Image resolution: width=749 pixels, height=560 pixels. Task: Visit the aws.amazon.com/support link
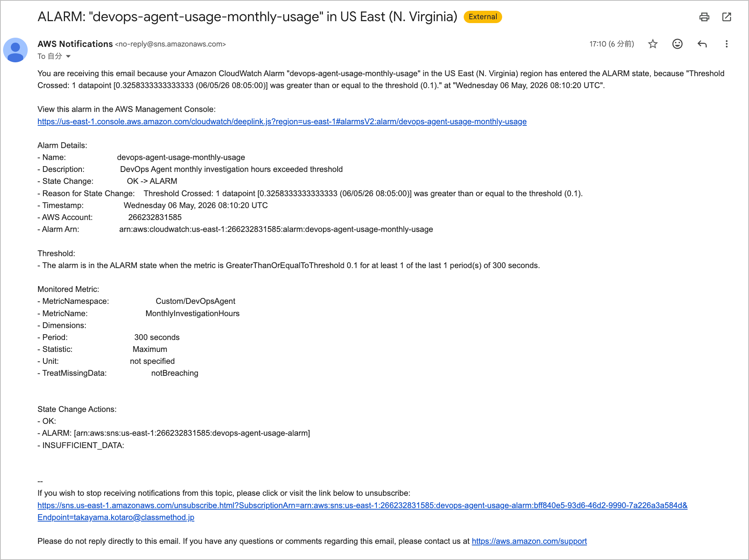[529, 541]
